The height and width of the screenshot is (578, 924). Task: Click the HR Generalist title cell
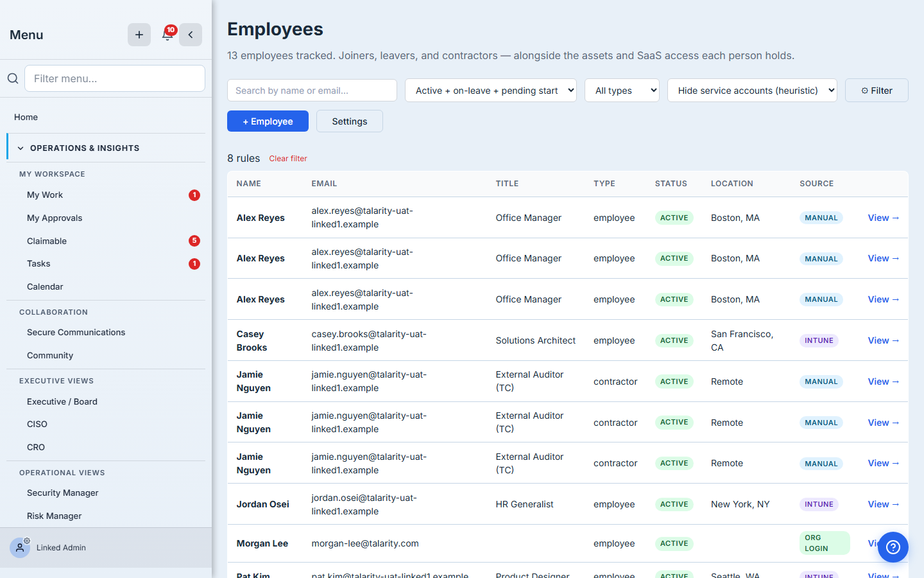coord(524,504)
